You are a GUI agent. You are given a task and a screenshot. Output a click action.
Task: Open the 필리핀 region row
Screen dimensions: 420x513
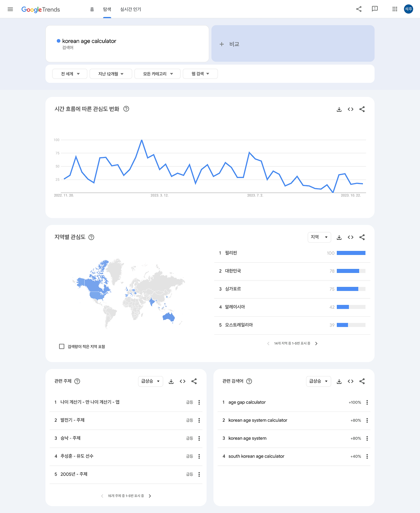click(292, 253)
